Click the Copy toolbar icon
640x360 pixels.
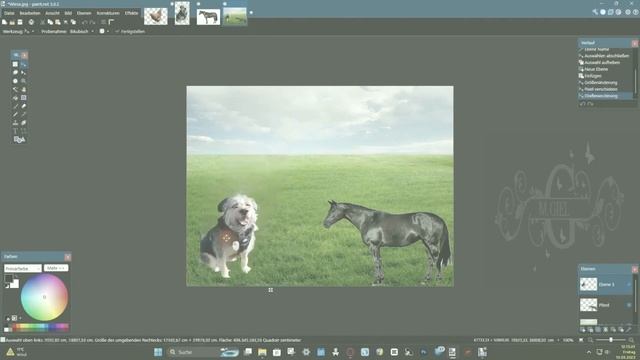(50, 22)
